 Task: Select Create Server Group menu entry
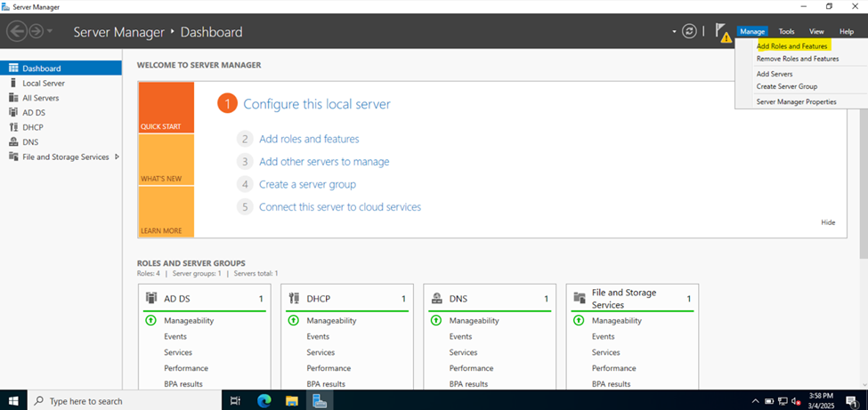pos(787,86)
